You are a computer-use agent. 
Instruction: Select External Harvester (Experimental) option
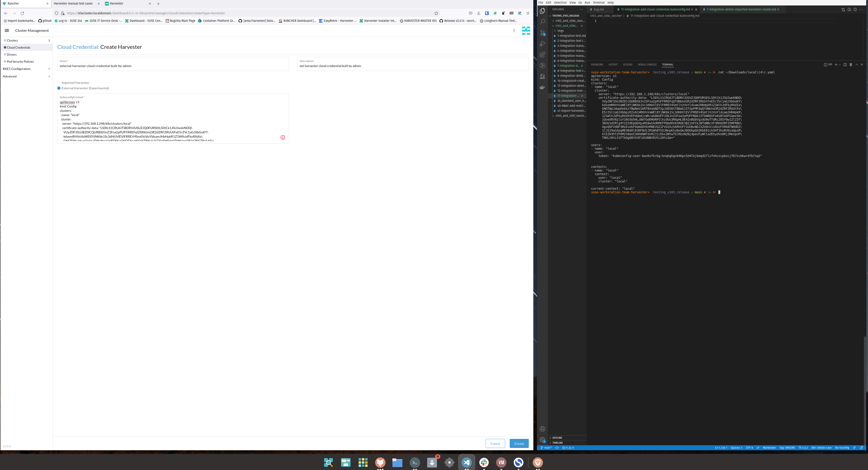(x=59, y=88)
